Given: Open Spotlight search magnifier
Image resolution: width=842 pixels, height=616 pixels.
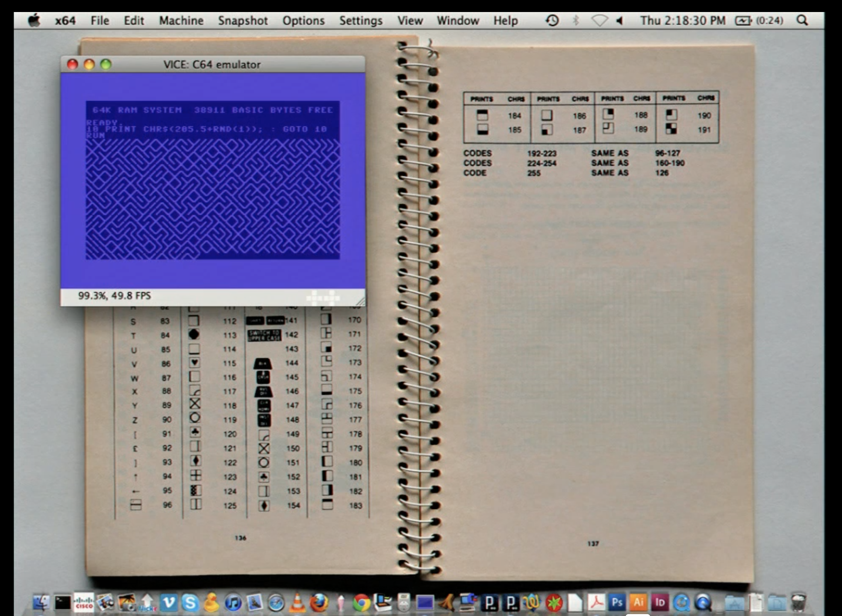Looking at the screenshot, I should pyautogui.click(x=803, y=20).
